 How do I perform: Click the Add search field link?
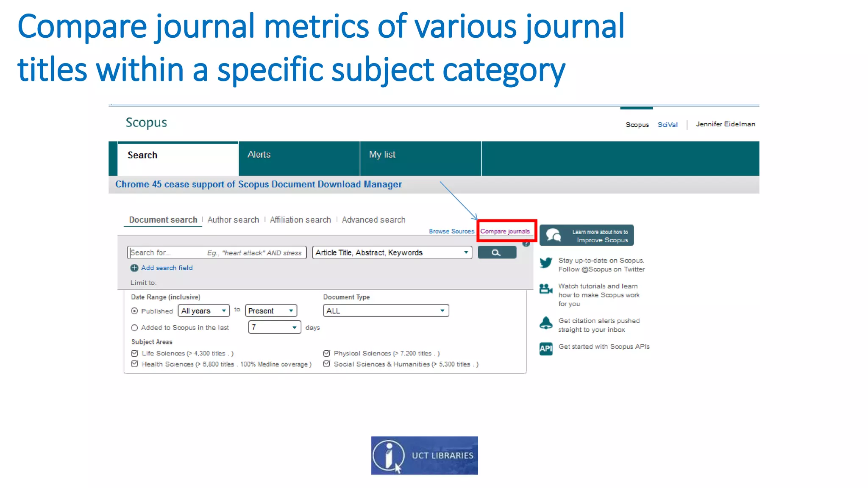(167, 268)
